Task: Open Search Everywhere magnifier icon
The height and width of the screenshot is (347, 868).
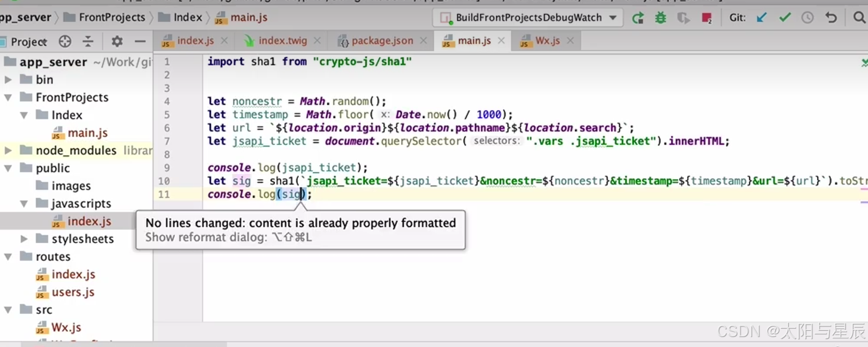Action: coord(859,18)
